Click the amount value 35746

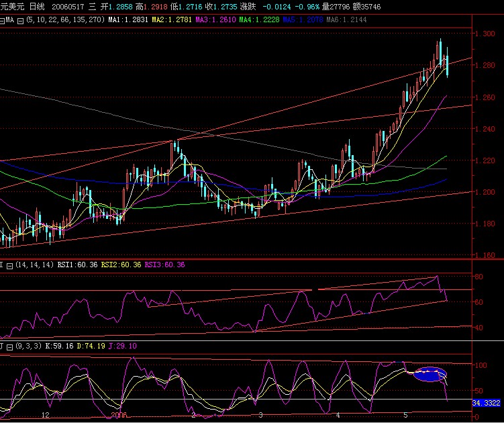pyautogui.click(x=370, y=7)
